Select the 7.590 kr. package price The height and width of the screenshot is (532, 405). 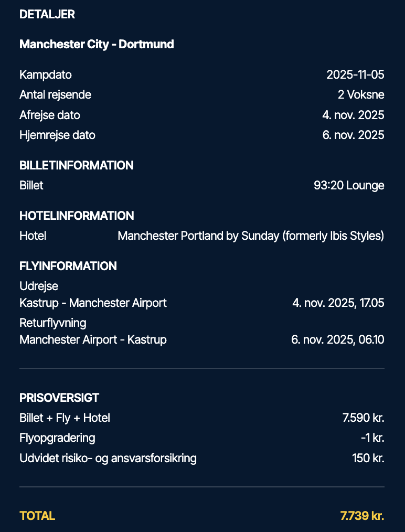(363, 418)
